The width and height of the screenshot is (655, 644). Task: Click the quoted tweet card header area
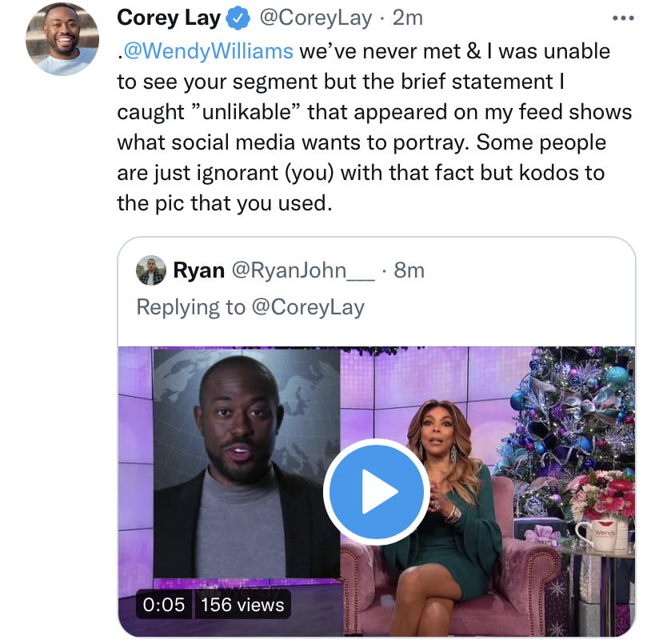pos(377,289)
